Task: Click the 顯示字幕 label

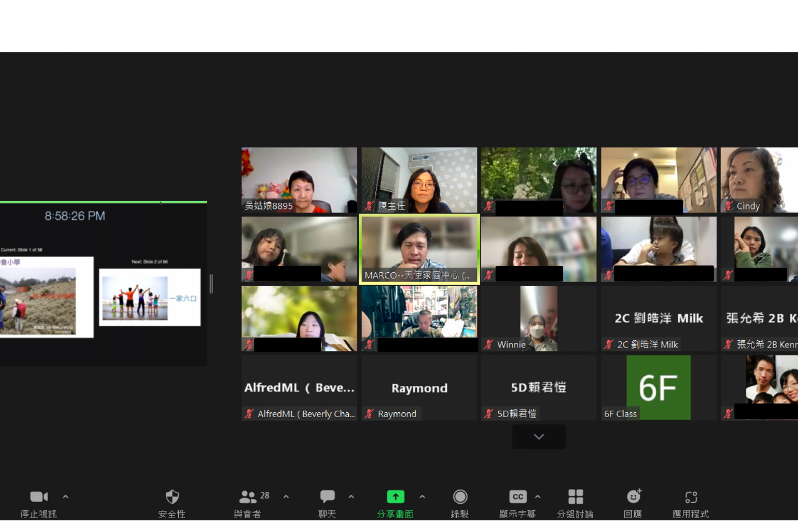Action: (x=517, y=514)
